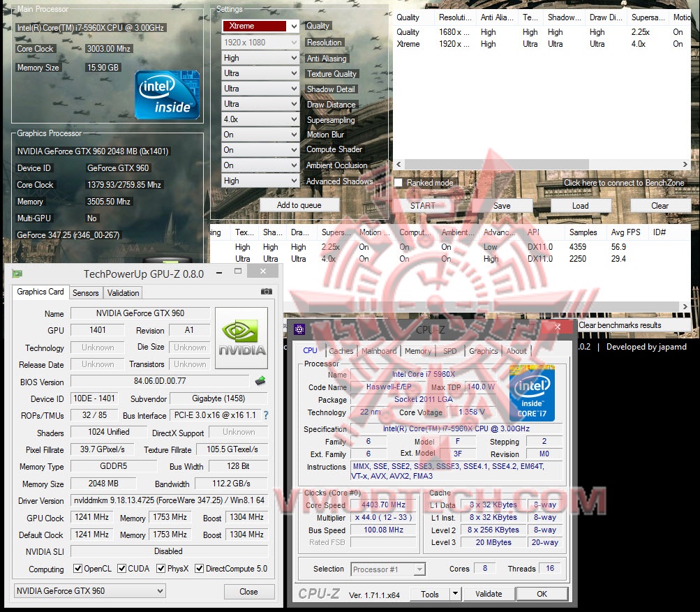700x612 pixels.
Task: Open the Shadow Detail dropdown
Action: pos(260,89)
